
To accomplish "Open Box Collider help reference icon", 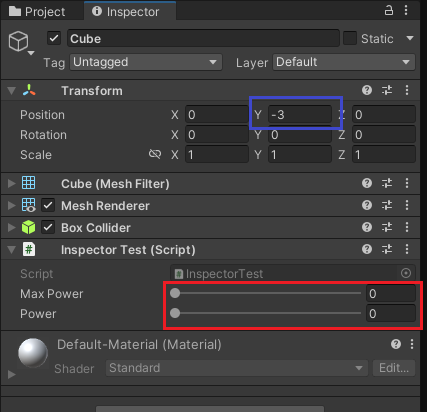I will (367, 227).
